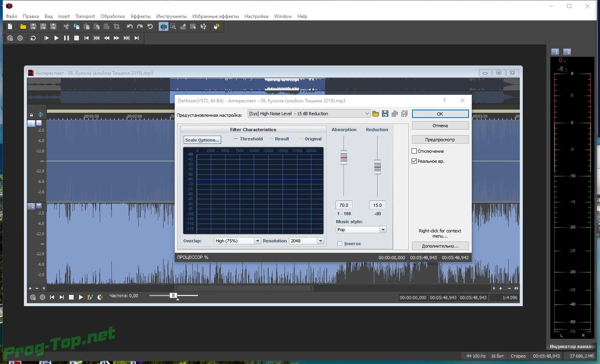Viewport: 600px width, 364px height.
Task: Open Scale Options... in Filter Characteristics
Action: [202, 140]
